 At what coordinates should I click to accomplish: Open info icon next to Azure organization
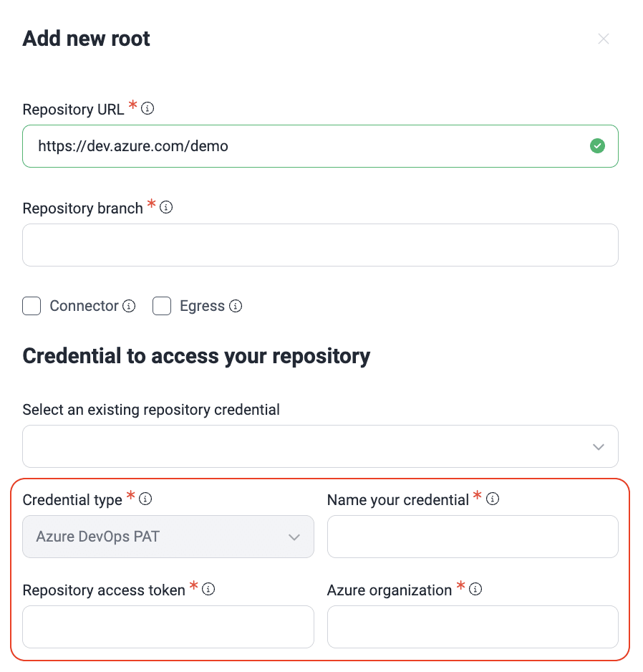475,590
